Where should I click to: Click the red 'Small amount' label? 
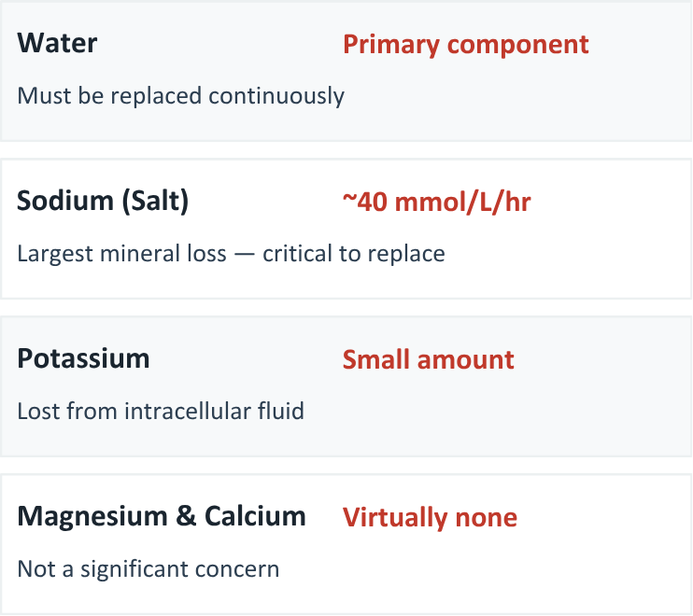[x=428, y=360]
